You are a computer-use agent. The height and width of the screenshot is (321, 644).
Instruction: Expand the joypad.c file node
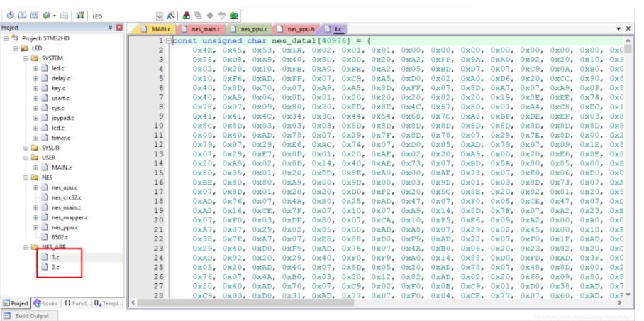35,118
